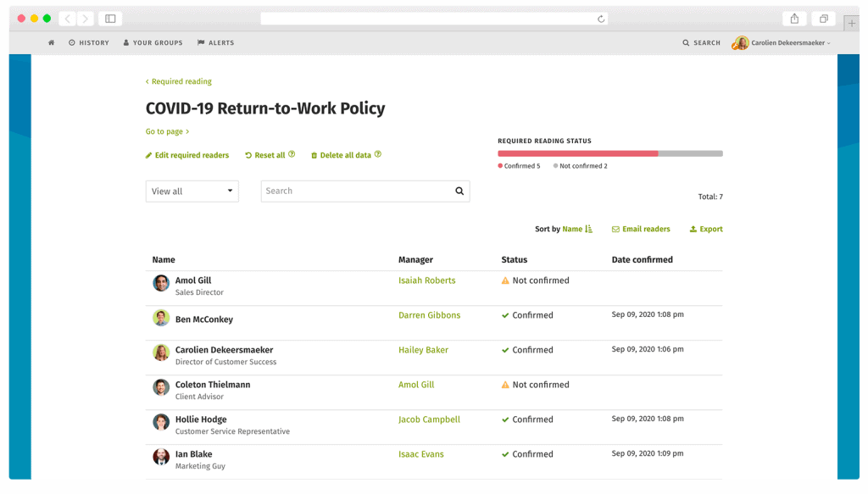Click the Export button
This screenshot has width=868, height=494.
tap(706, 229)
